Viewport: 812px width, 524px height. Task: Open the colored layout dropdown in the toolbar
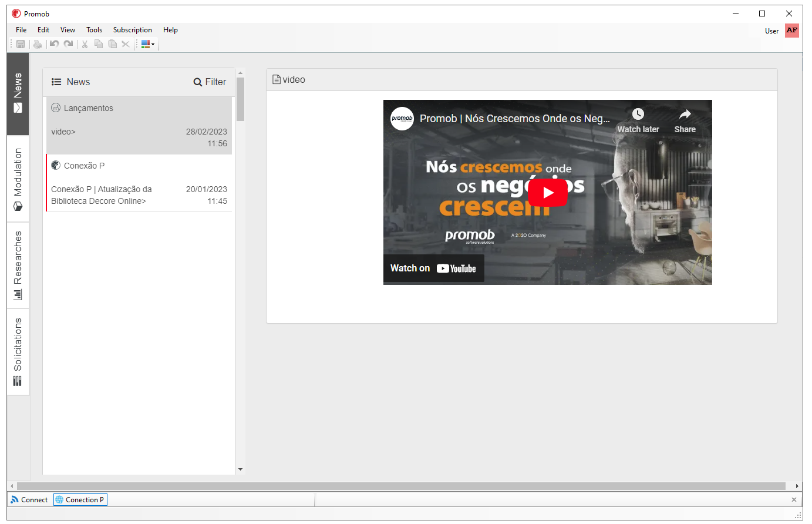[148, 44]
